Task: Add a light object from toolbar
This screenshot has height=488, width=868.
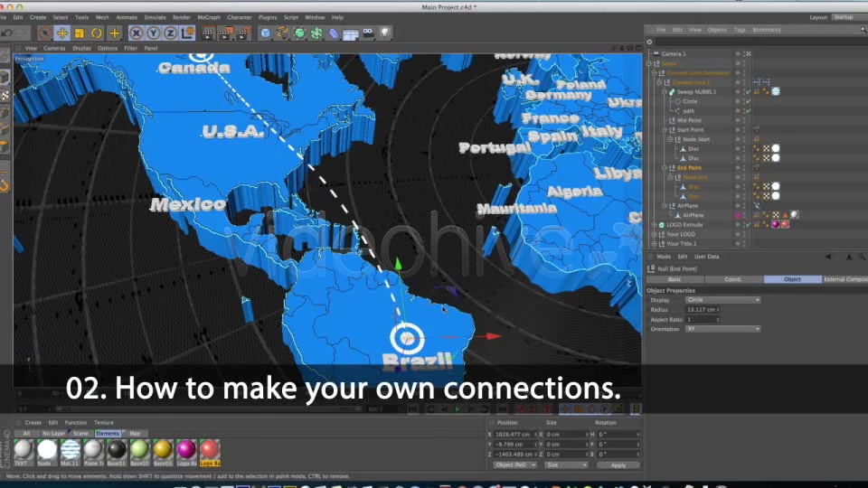Action: coord(385,33)
